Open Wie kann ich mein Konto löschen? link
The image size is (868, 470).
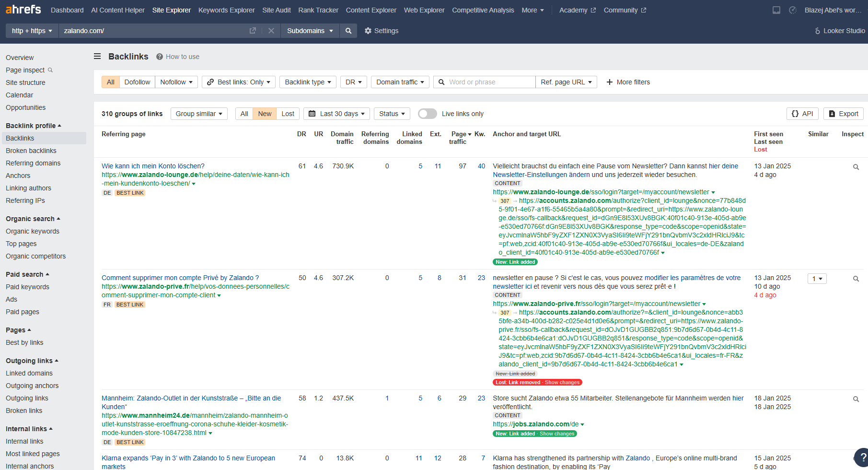pyautogui.click(x=153, y=166)
